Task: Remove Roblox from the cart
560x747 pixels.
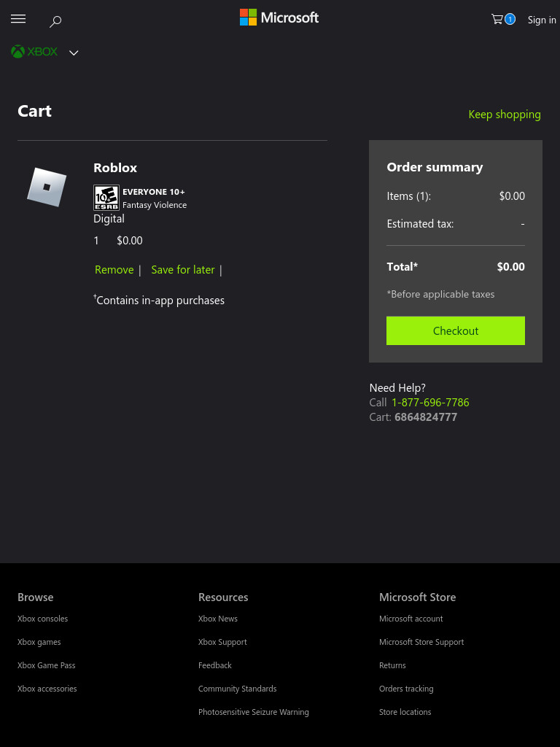Action: pyautogui.click(x=114, y=270)
